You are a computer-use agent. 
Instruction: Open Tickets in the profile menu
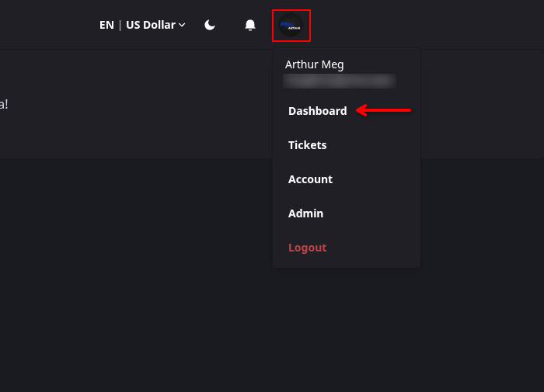point(307,145)
